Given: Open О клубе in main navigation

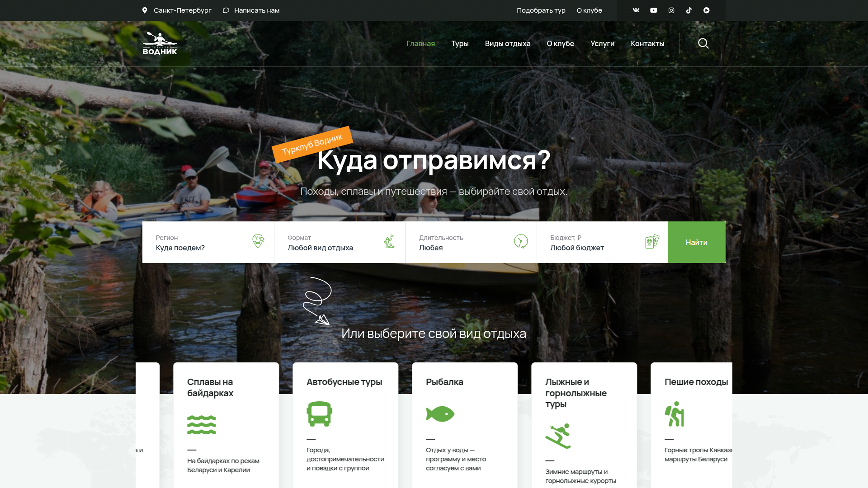Looking at the screenshot, I should (561, 43).
